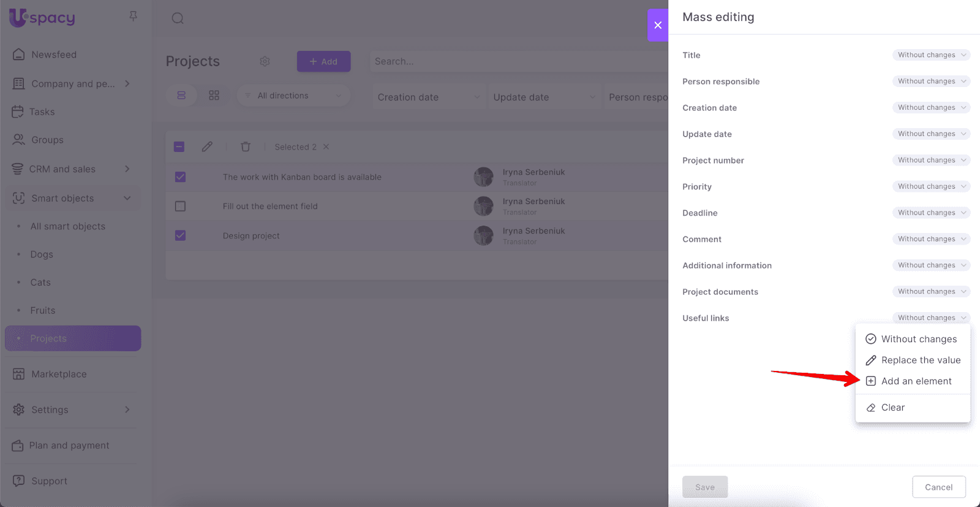The width and height of the screenshot is (980, 507).
Task: Click the pin sidebar icon
Action: tap(133, 17)
